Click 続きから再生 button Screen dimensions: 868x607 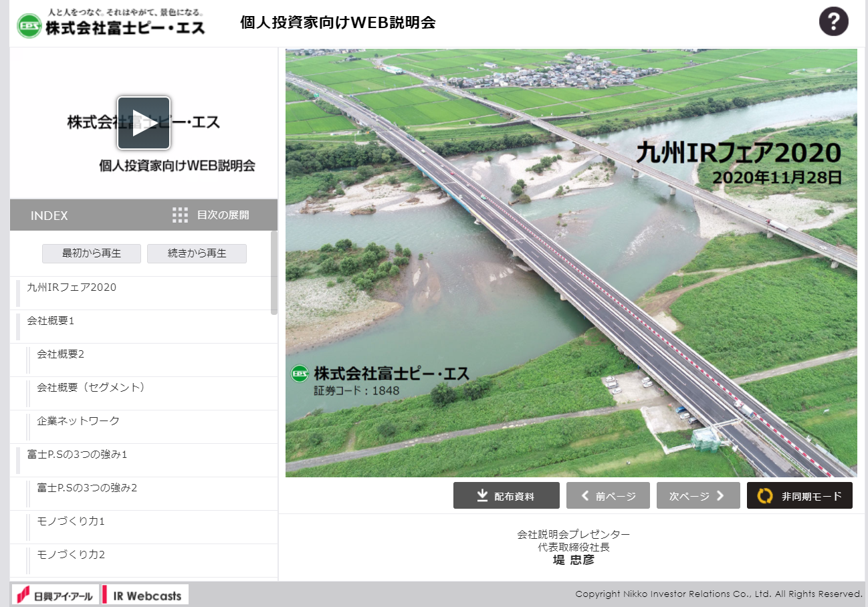197,253
